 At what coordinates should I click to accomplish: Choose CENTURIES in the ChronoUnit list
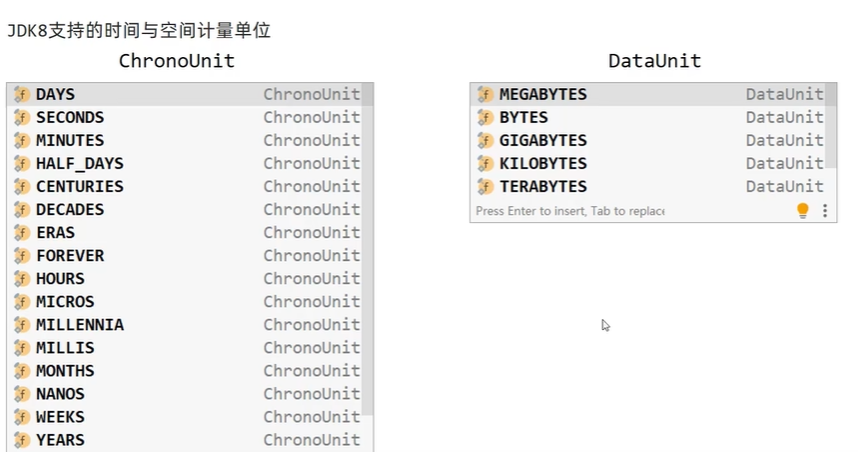pyautogui.click(x=80, y=187)
